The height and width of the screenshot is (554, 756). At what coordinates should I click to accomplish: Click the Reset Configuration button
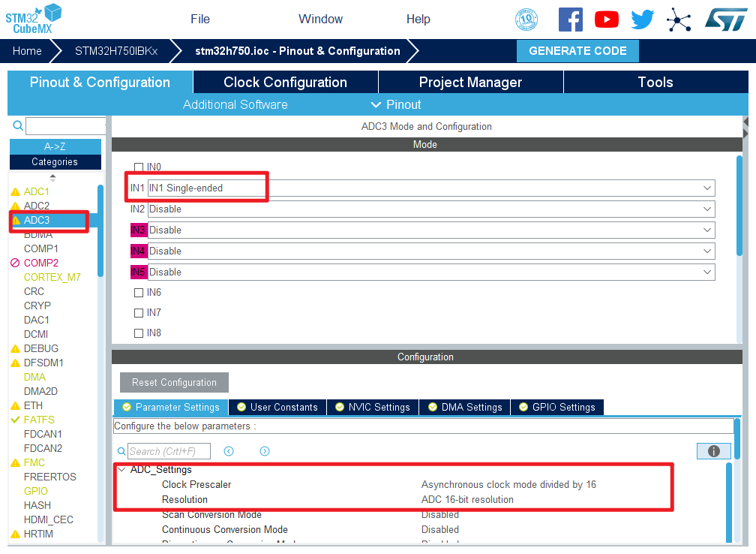pos(174,382)
